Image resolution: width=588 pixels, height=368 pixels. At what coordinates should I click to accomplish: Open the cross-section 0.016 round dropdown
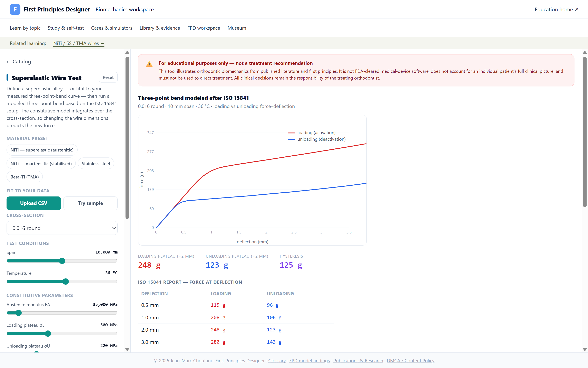(x=62, y=228)
